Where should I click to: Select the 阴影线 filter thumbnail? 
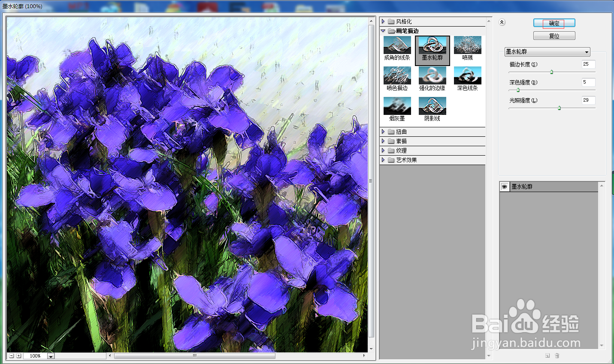pos(432,106)
